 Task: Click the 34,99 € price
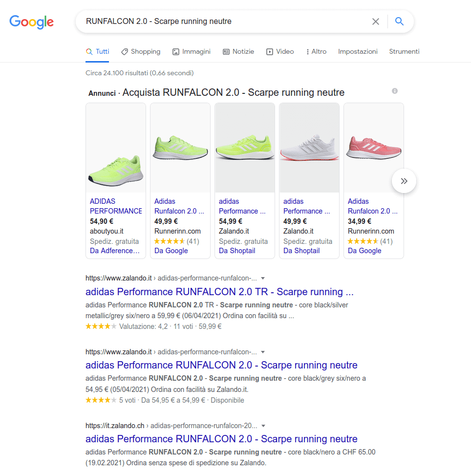[x=359, y=221]
